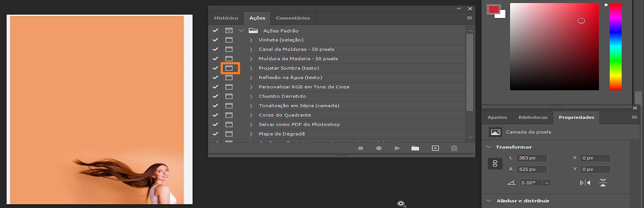Pick a hue on the rainbow slider

(x=616, y=46)
